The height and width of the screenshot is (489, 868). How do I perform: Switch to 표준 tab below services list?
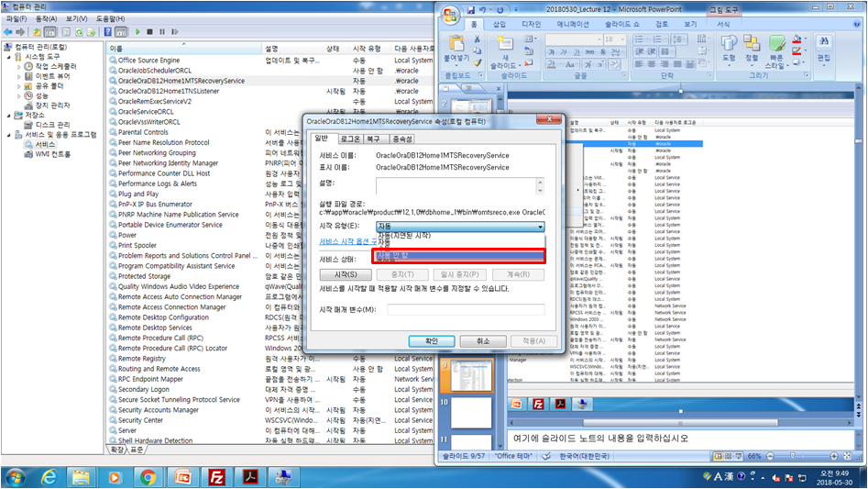pos(137,450)
